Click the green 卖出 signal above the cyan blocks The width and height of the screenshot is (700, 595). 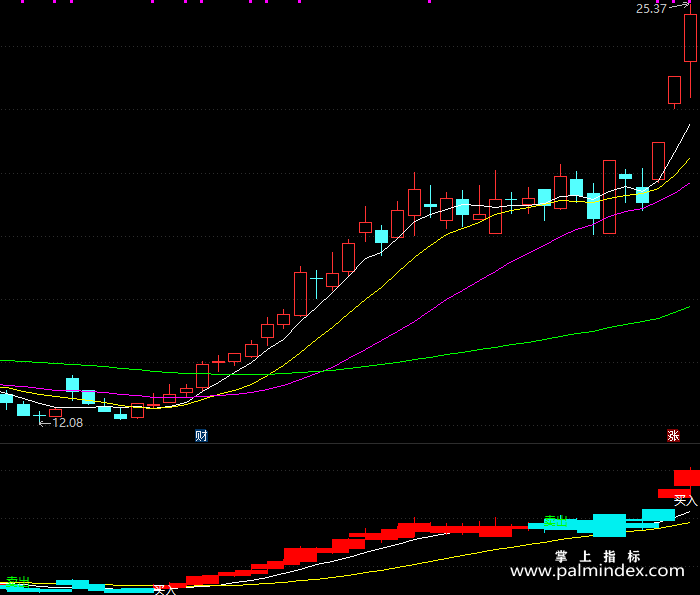pos(556,521)
